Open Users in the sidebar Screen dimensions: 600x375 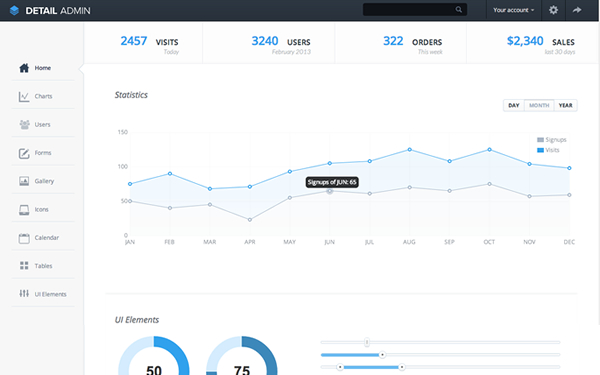tap(43, 124)
